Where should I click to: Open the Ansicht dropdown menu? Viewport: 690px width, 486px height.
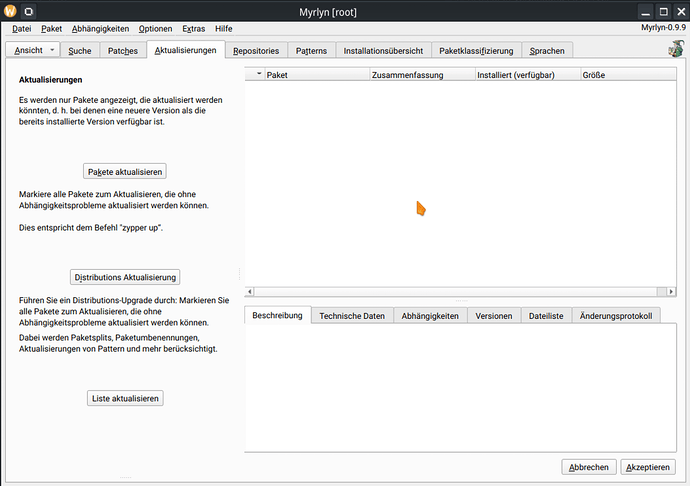click(x=35, y=50)
